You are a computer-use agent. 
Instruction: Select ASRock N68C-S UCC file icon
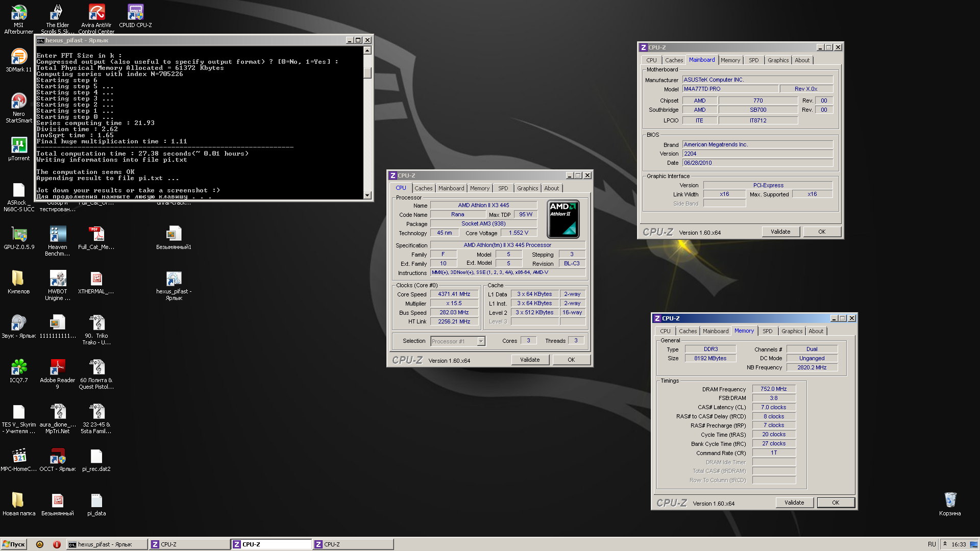19,197
